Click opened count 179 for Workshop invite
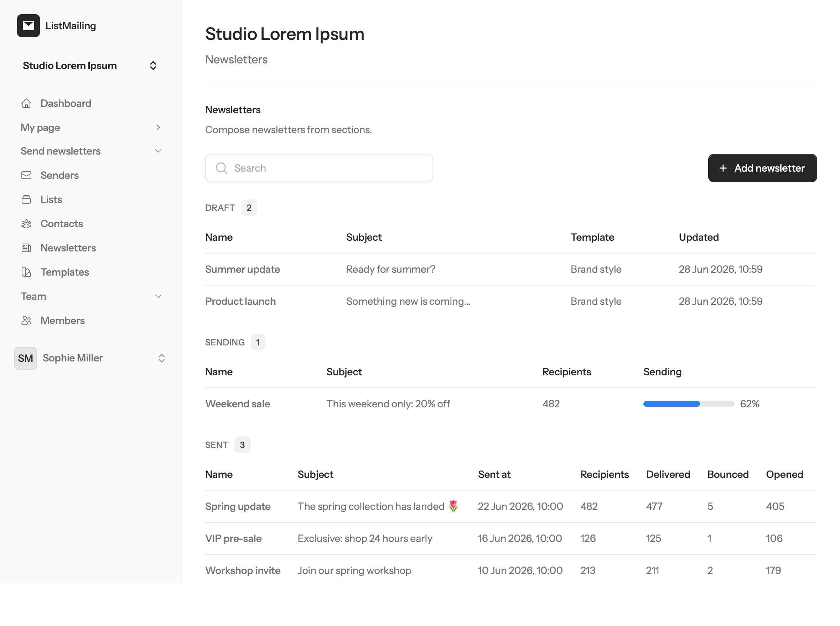Image resolution: width=840 pixels, height=626 pixels. pyautogui.click(x=773, y=571)
